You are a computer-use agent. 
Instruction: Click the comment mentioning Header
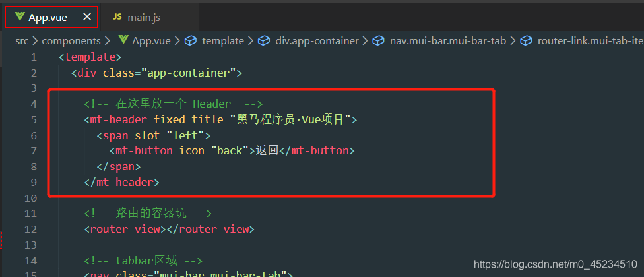coord(174,104)
